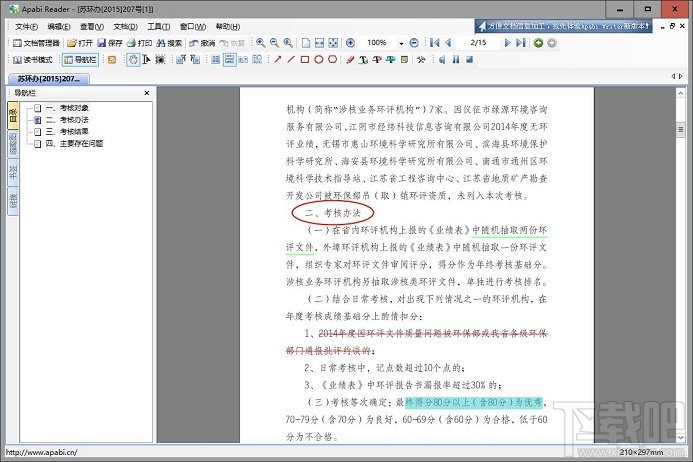Choose facing pages layout icon
The width and height of the screenshot is (693, 462).
click(x=243, y=59)
